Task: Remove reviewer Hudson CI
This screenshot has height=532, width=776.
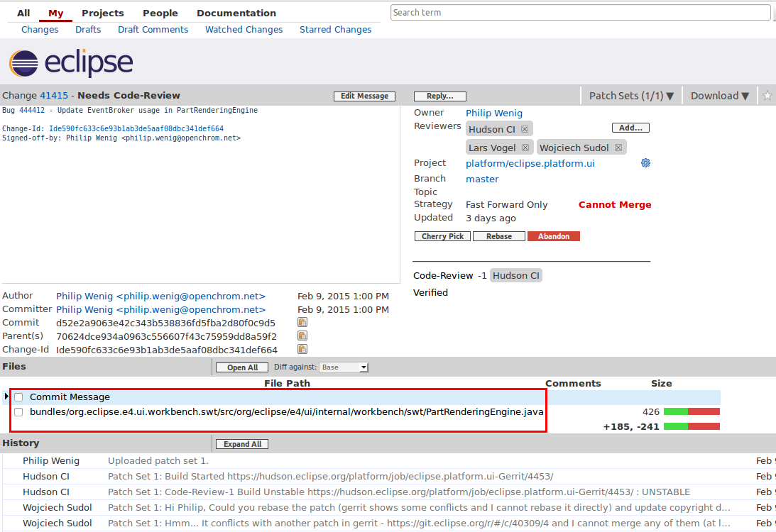Action: coord(525,130)
